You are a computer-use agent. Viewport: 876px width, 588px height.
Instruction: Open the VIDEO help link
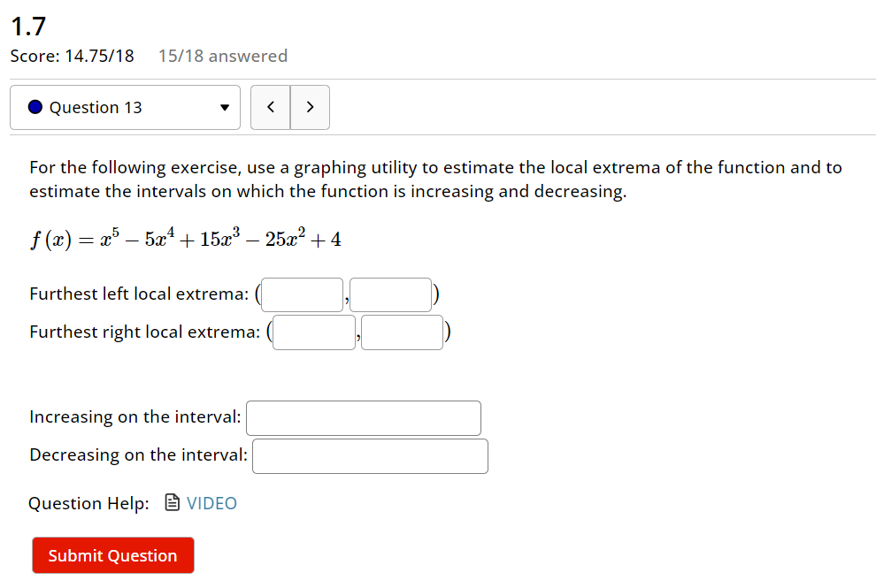tap(211, 502)
